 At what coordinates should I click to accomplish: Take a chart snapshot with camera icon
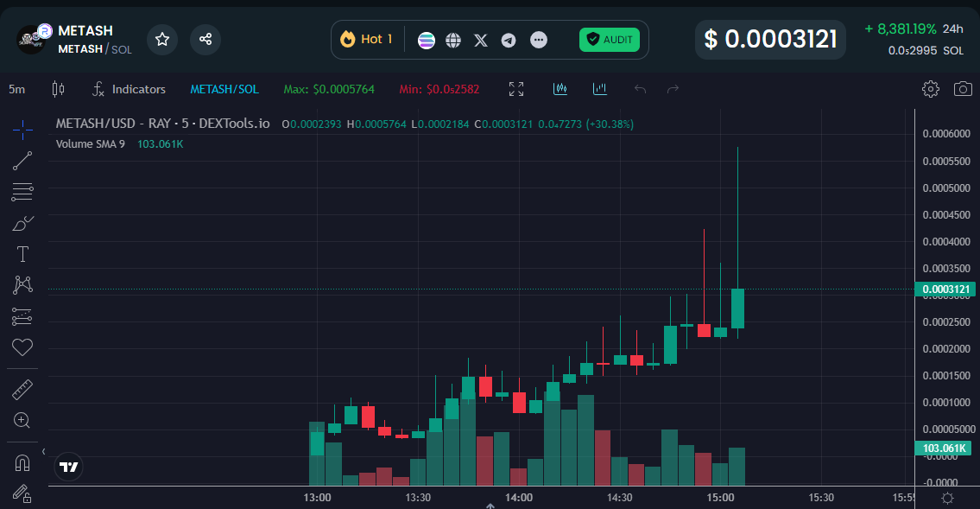(x=963, y=89)
